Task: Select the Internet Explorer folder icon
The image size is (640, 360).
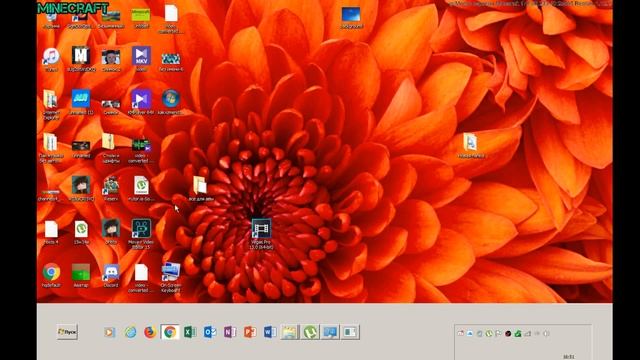Action: click(x=51, y=104)
